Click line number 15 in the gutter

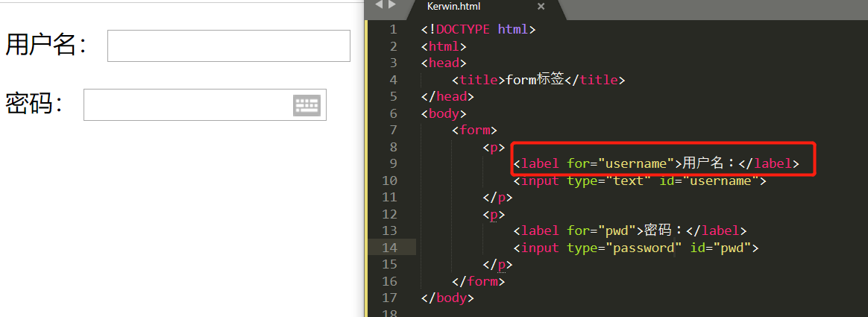point(390,265)
